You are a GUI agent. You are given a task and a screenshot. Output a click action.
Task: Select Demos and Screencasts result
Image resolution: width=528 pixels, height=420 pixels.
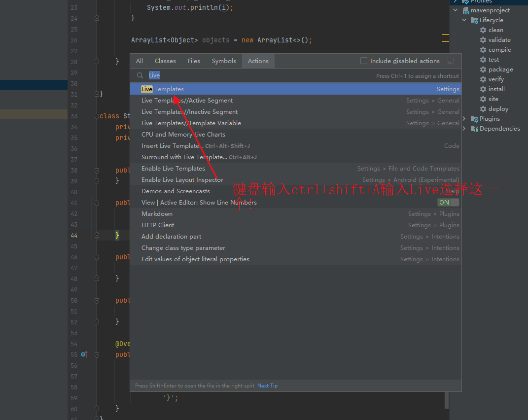pos(296,191)
